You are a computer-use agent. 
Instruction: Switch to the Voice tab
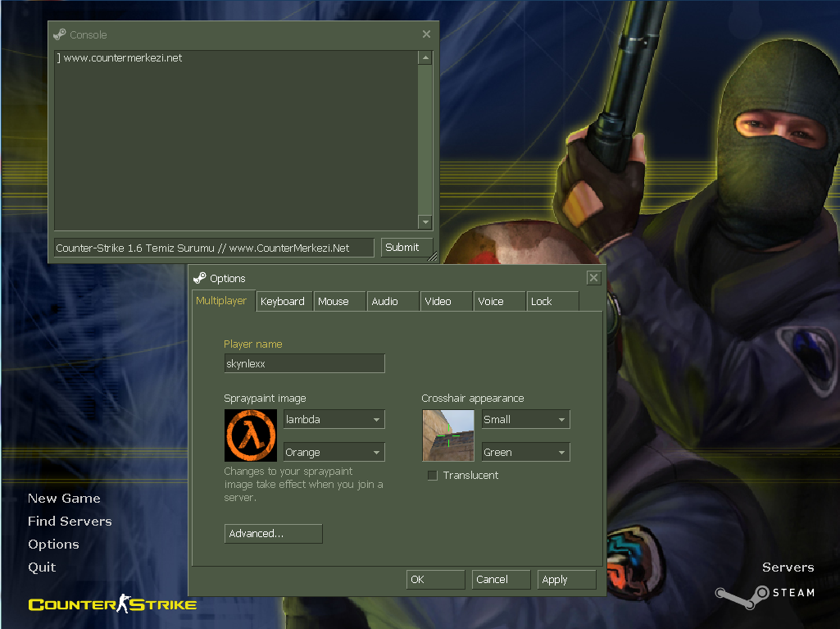[499, 301]
